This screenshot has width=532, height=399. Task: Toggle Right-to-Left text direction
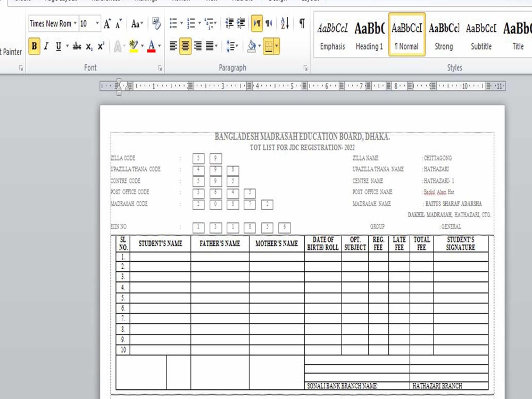coord(269,23)
